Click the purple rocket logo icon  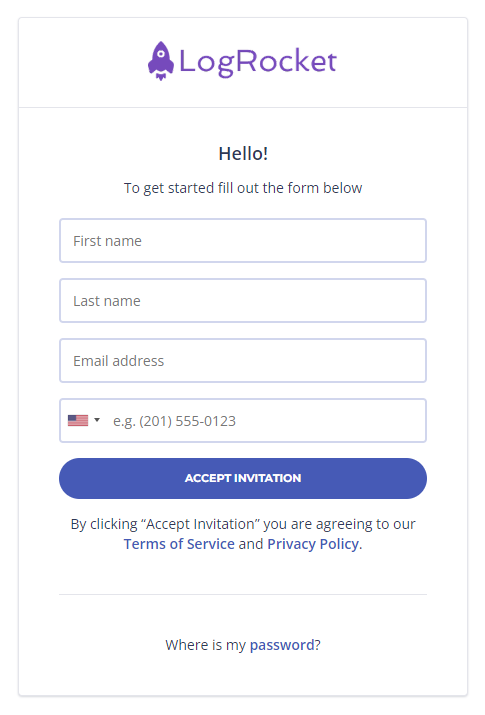[160, 61]
